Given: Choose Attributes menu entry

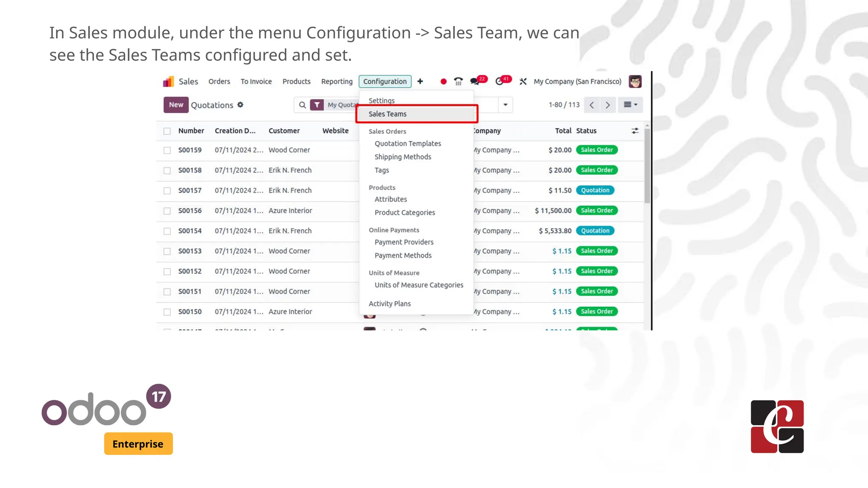Looking at the screenshot, I should (x=390, y=199).
